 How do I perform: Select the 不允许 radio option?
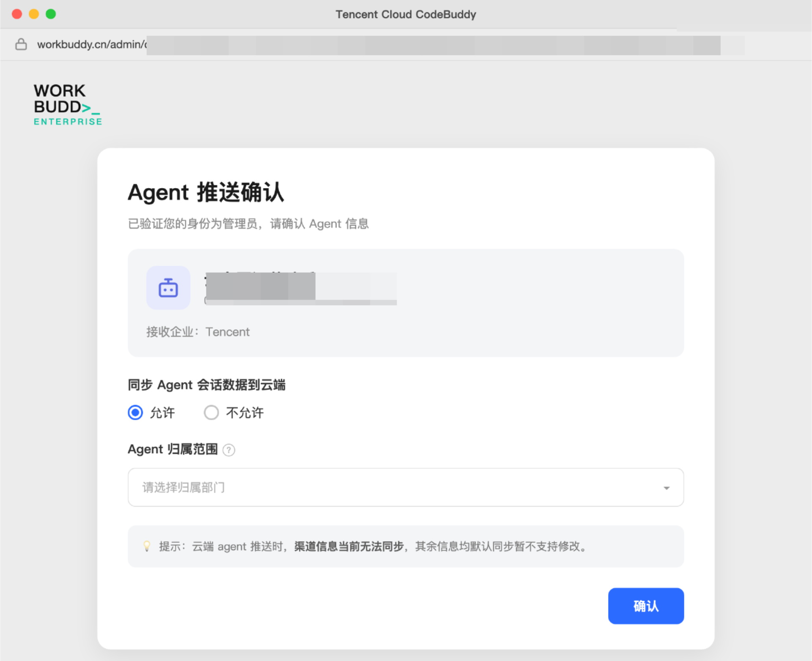point(211,412)
